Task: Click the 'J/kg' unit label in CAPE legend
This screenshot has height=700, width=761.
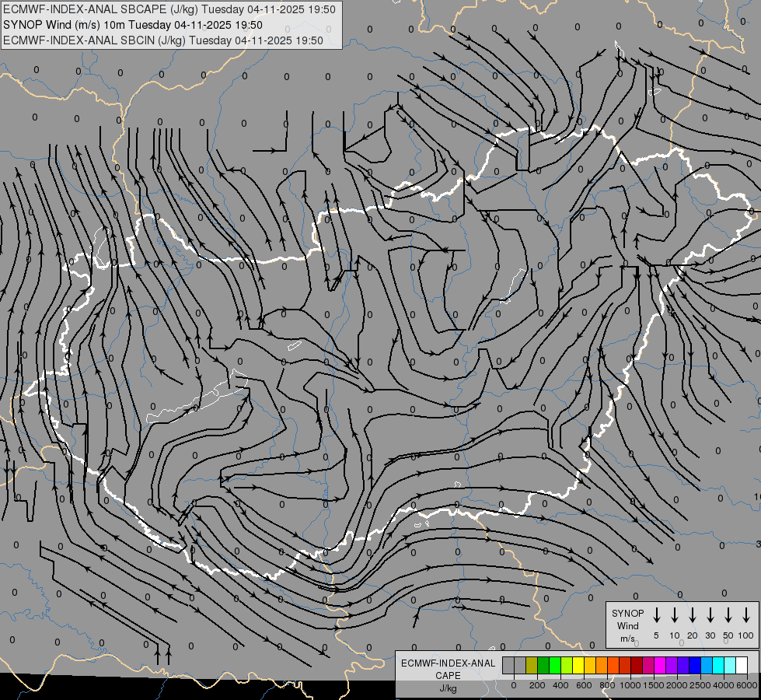Action: (x=448, y=688)
